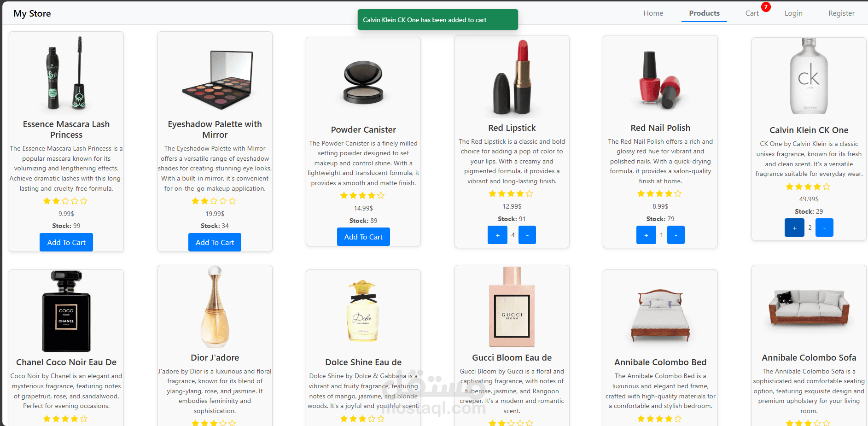The height and width of the screenshot is (426, 868).
Task: Open the Login page
Action: tap(793, 13)
